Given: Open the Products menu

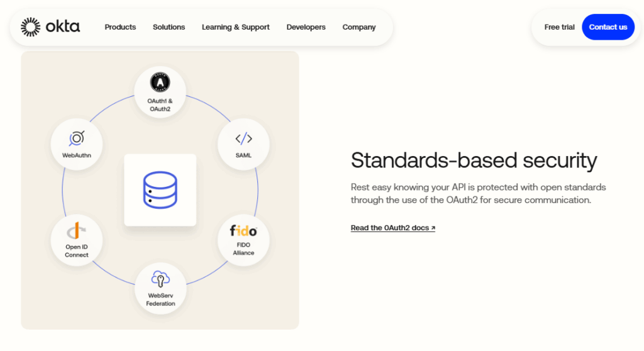Looking at the screenshot, I should point(120,27).
